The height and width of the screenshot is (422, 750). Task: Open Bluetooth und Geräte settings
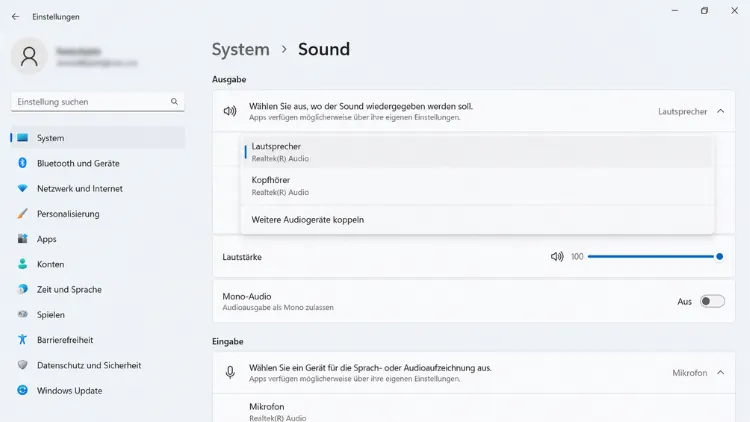[98, 163]
